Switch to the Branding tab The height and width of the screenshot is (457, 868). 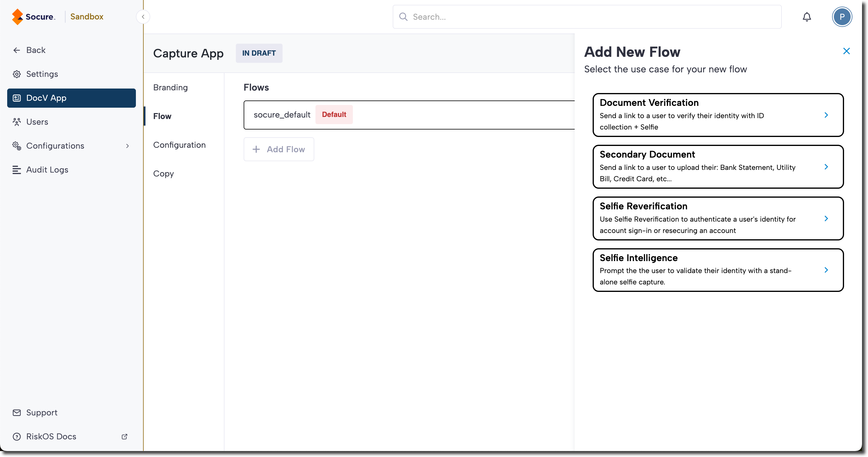171,88
